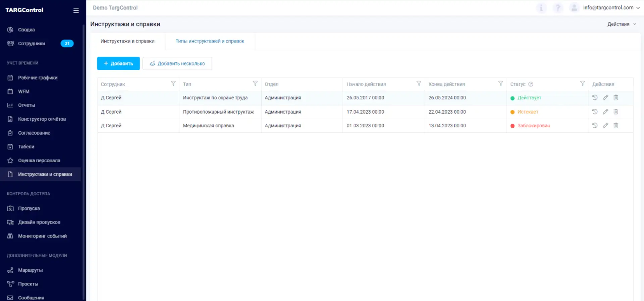Open filter for Сотрудник column

click(x=173, y=84)
